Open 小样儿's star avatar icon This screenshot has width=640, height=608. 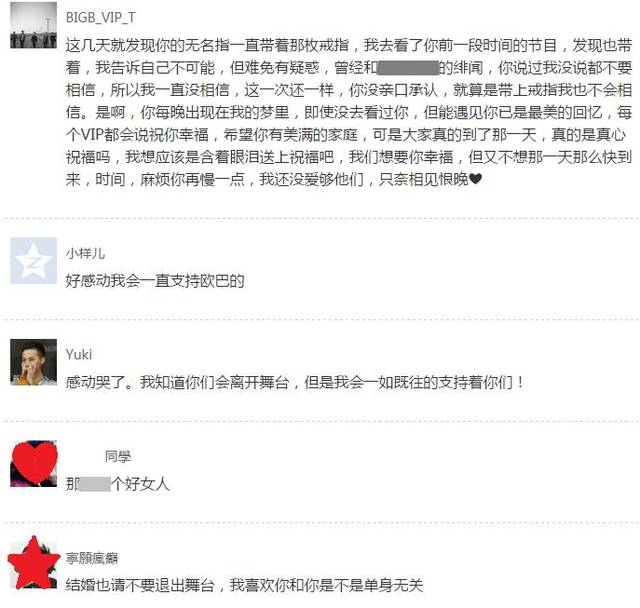[x=33, y=260]
